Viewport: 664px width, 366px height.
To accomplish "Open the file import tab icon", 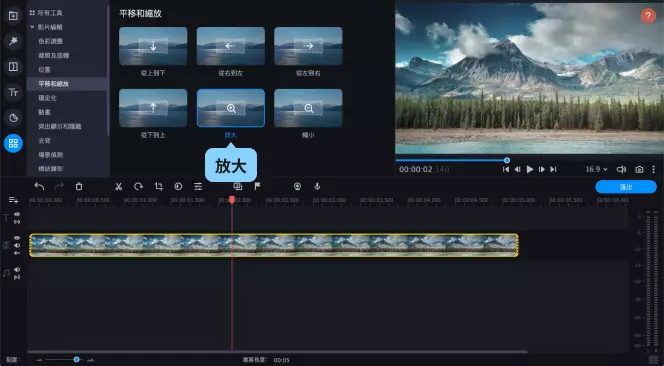I will (13, 16).
